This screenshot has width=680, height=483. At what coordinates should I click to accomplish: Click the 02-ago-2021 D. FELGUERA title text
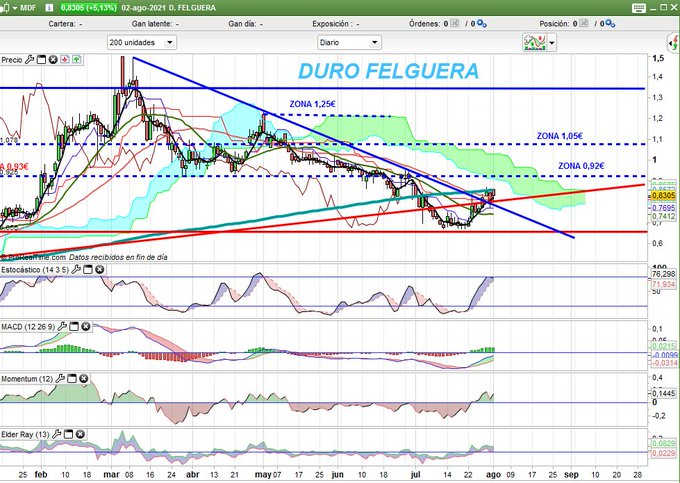click(169, 8)
